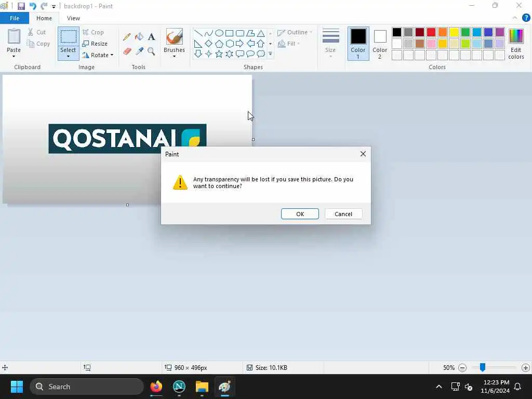This screenshot has height=399, width=532.
Task: Choose the Cloud callout shape
Action: [x=261, y=54]
